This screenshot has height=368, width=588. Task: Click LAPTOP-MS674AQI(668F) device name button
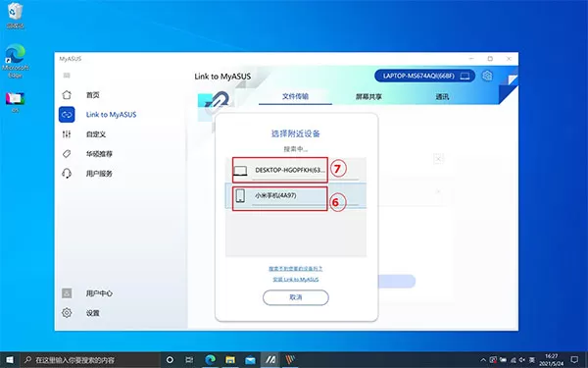[425, 76]
